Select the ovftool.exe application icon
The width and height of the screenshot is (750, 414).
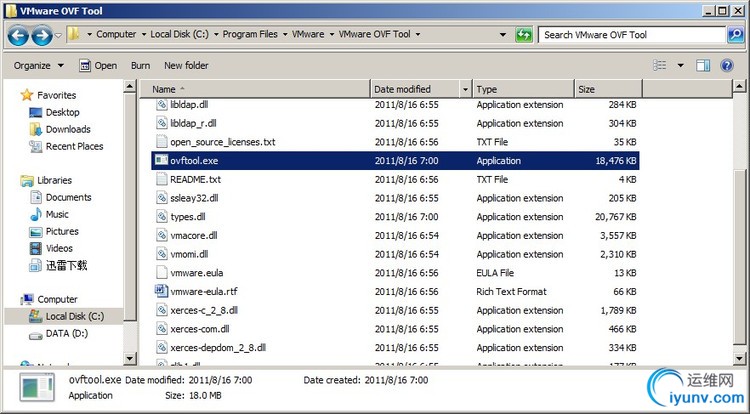click(162, 161)
